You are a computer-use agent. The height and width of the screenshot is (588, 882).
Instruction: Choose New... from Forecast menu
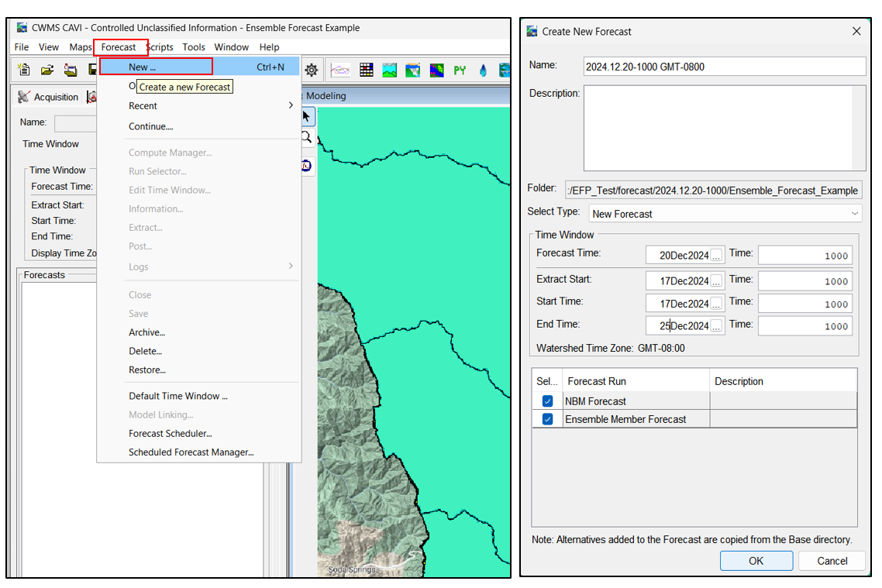(x=200, y=67)
